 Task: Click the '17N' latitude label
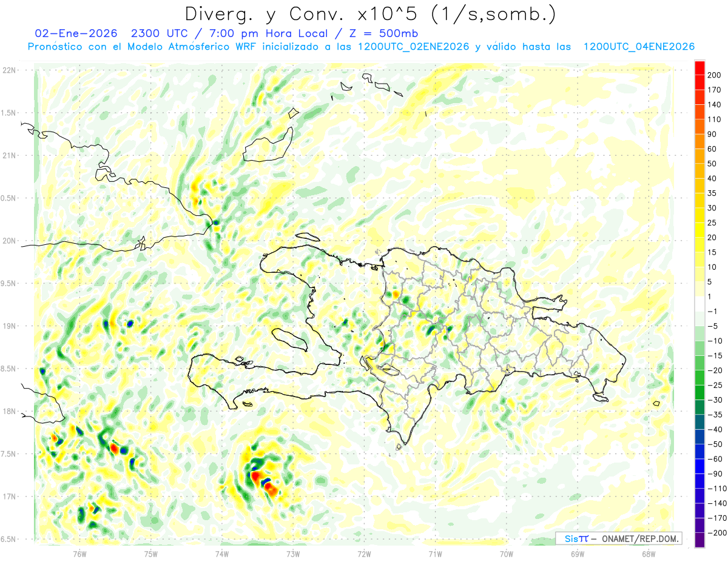point(8,497)
